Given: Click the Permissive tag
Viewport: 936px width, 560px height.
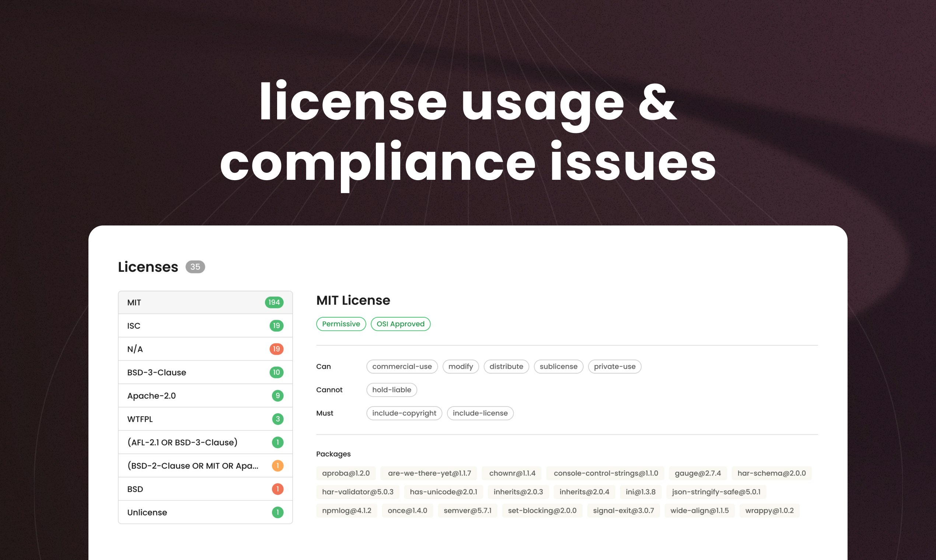Looking at the screenshot, I should pyautogui.click(x=341, y=324).
